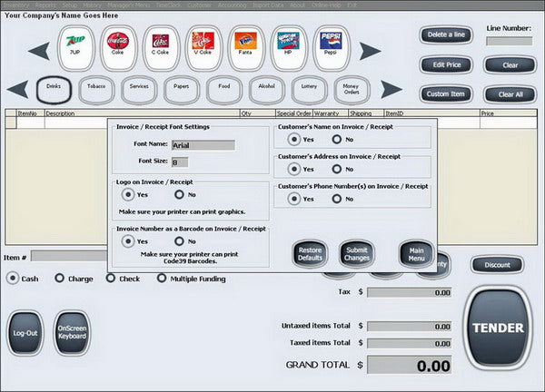
Task: Set Logo on Invoice to No
Action: pos(179,194)
